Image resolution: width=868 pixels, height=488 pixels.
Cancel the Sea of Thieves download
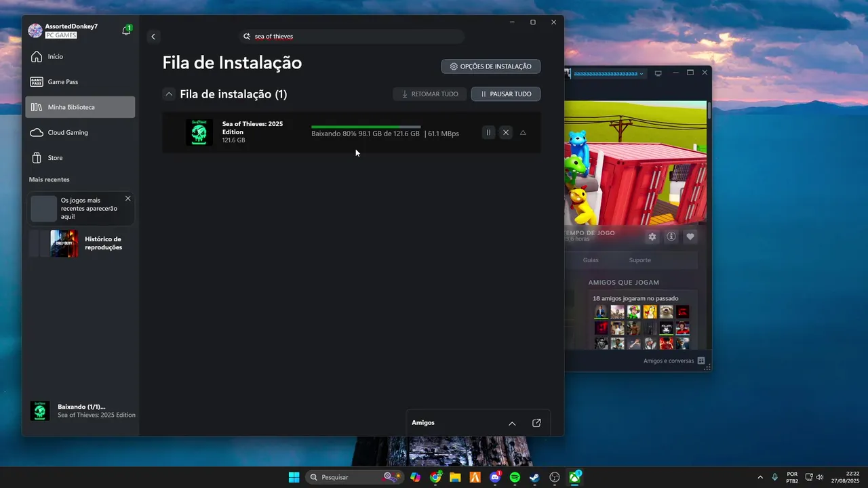point(506,133)
